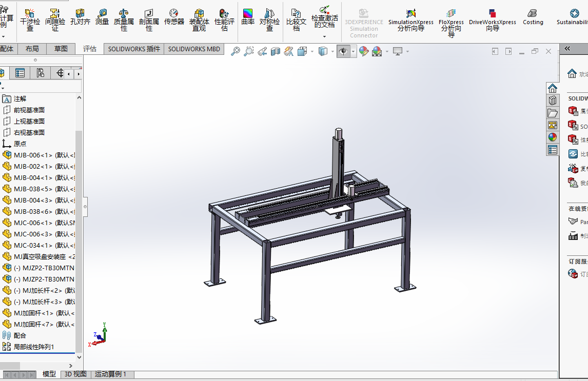The image size is (588, 381).
Task: Run 对称检查 symmetry check
Action: 269,20
